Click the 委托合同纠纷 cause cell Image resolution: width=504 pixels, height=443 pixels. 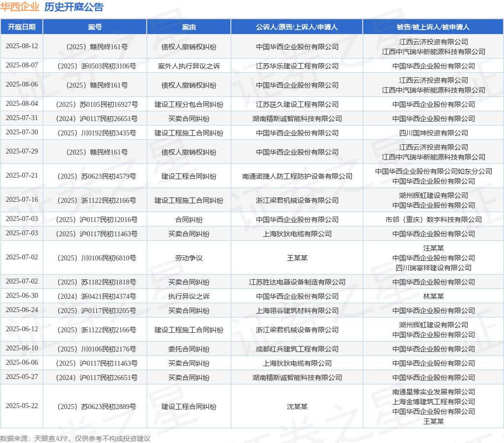pyautogui.click(x=189, y=349)
